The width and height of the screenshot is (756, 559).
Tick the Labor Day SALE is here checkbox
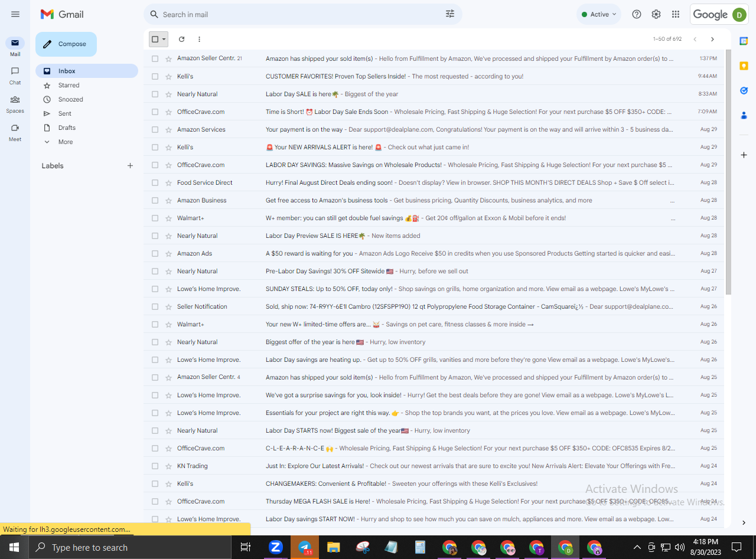(x=155, y=94)
